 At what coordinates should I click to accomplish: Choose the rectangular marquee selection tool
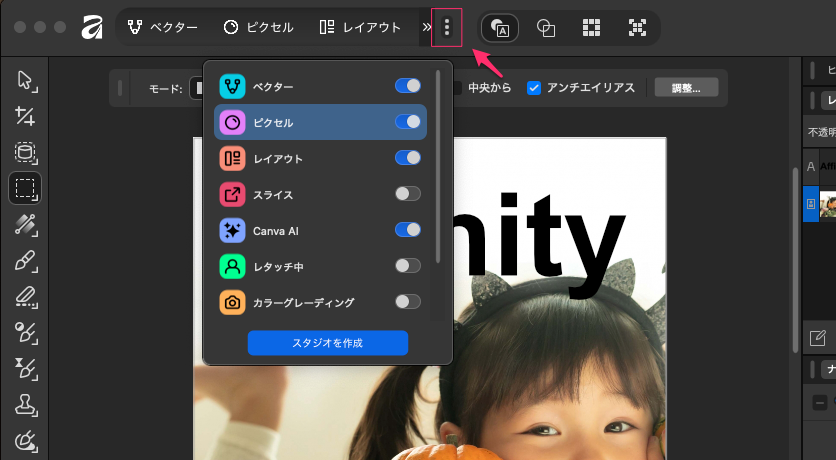pos(25,188)
